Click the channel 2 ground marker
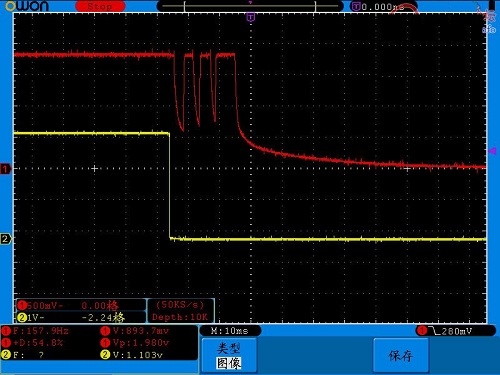 5,239
